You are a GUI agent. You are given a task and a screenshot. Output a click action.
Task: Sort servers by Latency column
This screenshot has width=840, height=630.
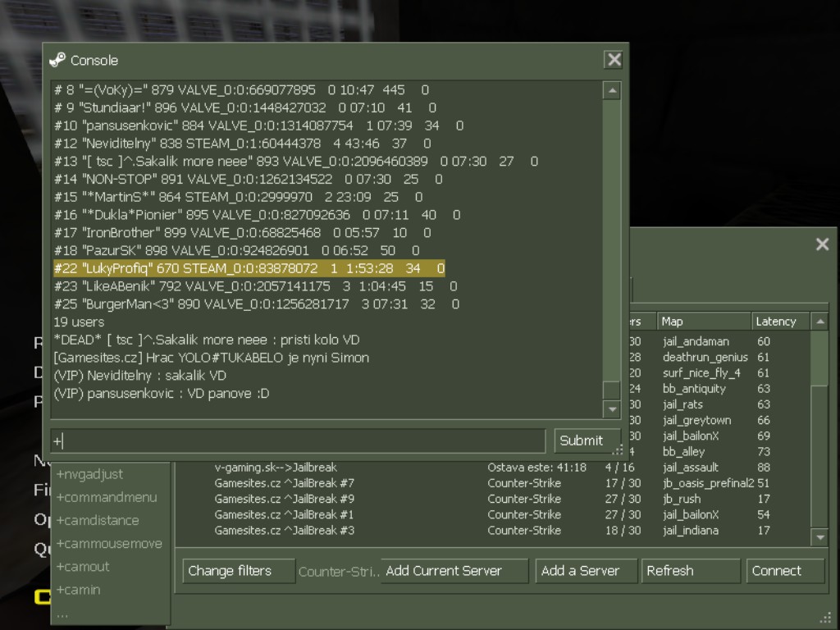(781, 322)
